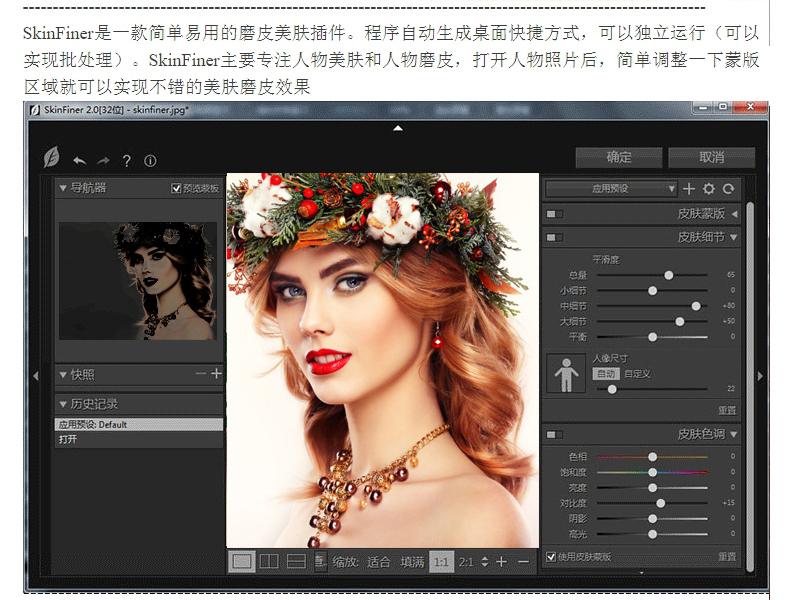Select 自动 portrait size mode
This screenshot has width=790, height=600.
coord(606,374)
